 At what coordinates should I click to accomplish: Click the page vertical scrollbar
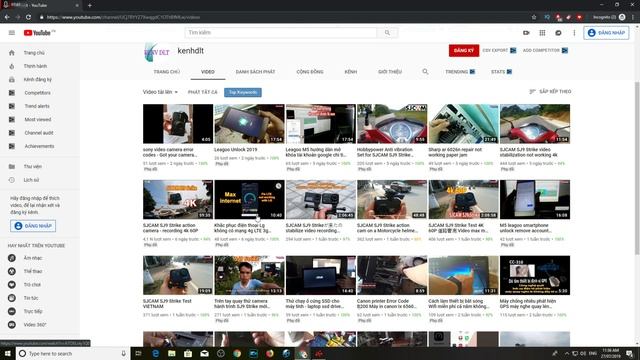pyautogui.click(x=637, y=167)
